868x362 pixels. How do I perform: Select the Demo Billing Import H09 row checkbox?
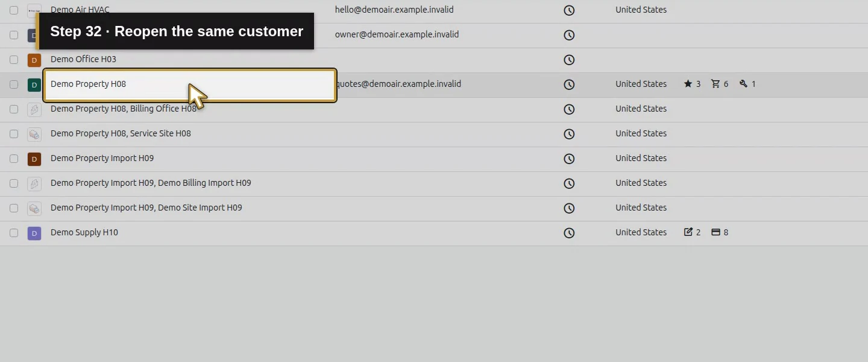click(x=14, y=183)
